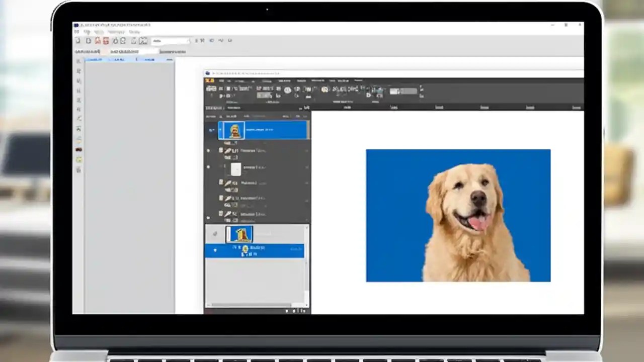Toggle visibility of the second layer's eye icon
The image size is (644, 362).
[x=208, y=150]
